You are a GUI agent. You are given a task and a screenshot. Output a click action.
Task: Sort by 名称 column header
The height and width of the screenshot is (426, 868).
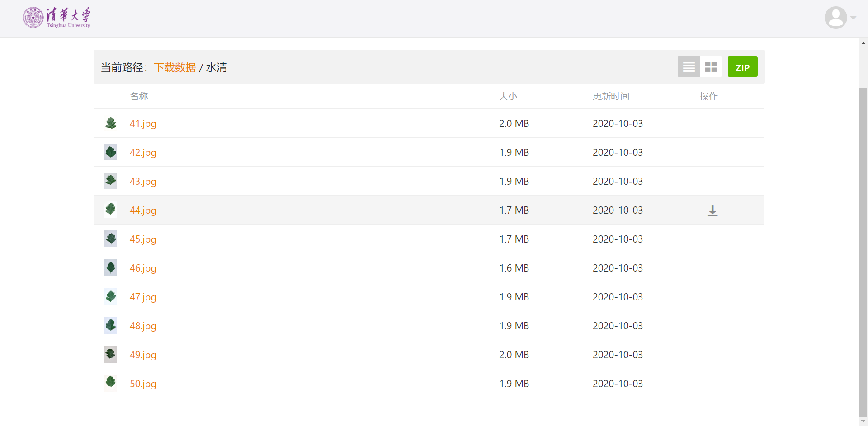(139, 96)
